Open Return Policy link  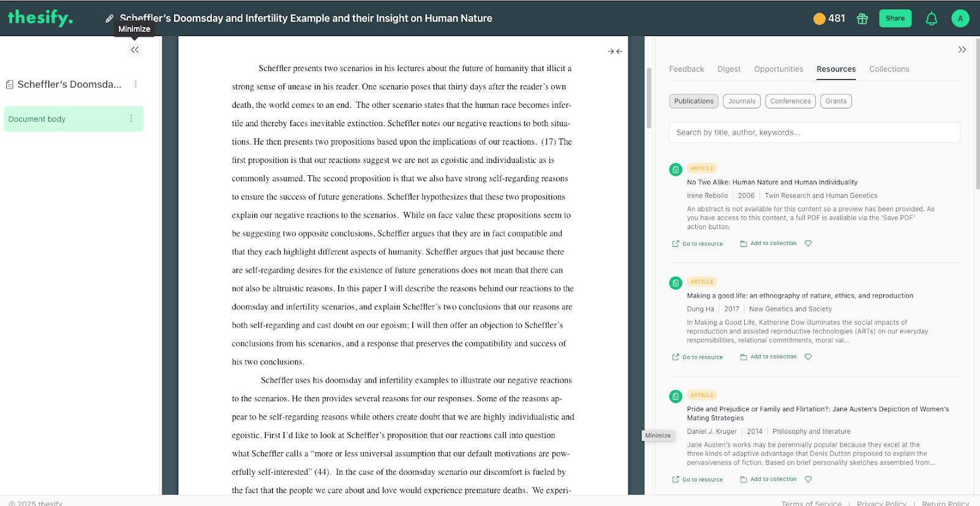(x=945, y=504)
